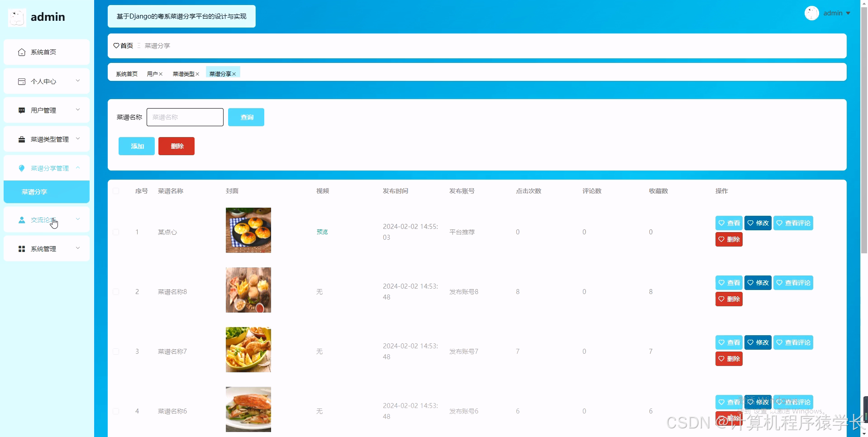
Task: Focus the 菜谱名称 search input field
Action: coord(185,117)
